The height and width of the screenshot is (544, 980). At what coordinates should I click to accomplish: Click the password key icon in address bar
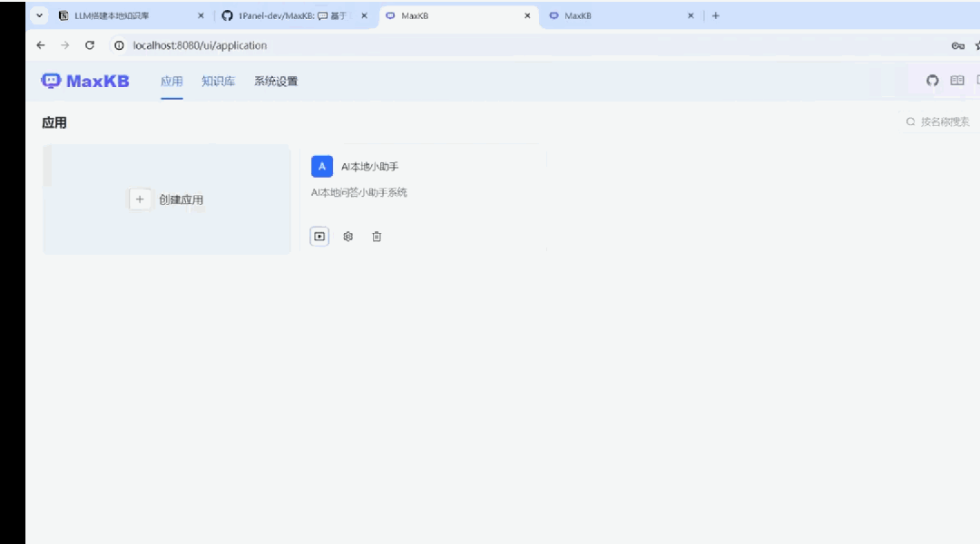point(957,45)
